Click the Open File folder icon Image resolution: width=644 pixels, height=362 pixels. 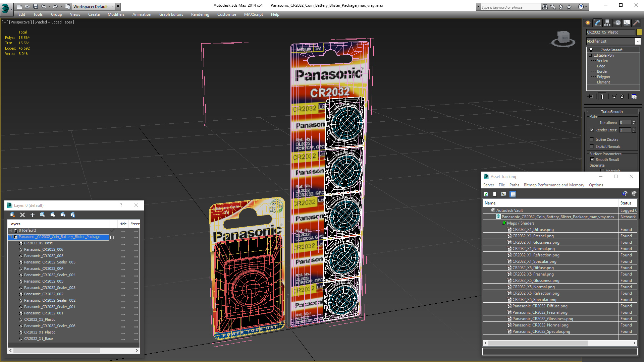pos(27,6)
